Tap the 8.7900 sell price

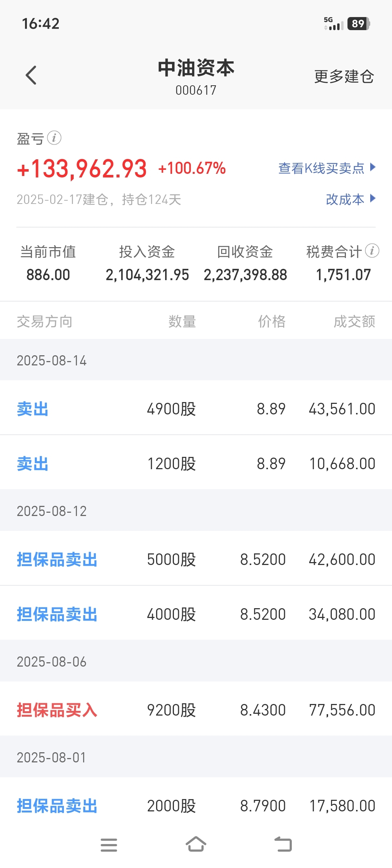tap(263, 806)
